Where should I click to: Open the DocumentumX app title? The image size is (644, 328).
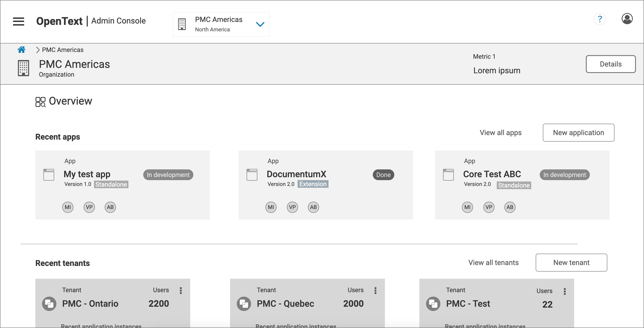[296, 174]
